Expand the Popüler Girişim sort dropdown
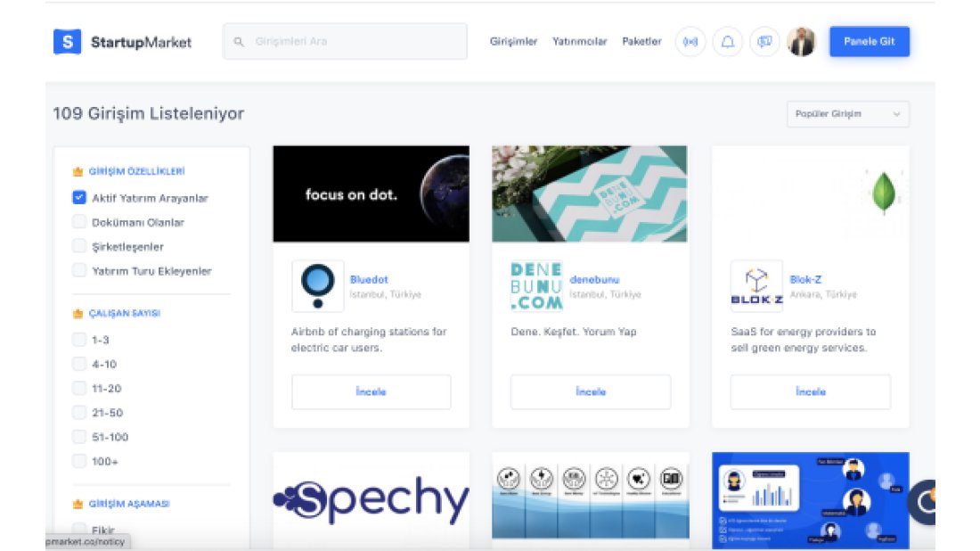Image resolution: width=980 pixels, height=551 pixels. [x=847, y=114]
